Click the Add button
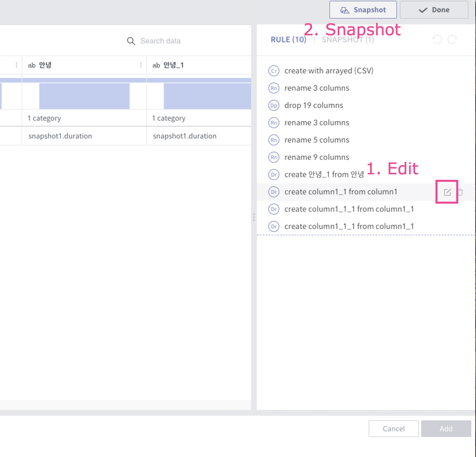 coord(446,428)
